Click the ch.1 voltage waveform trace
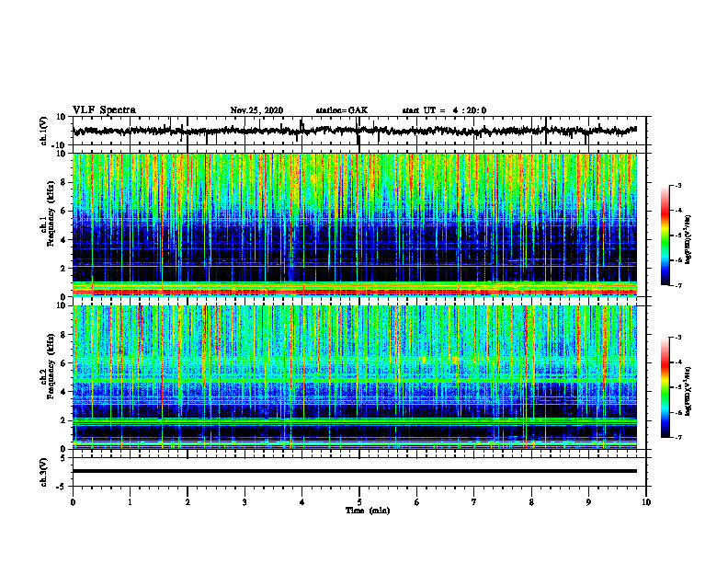Image resolution: width=728 pixels, height=563 pixels. point(355,131)
